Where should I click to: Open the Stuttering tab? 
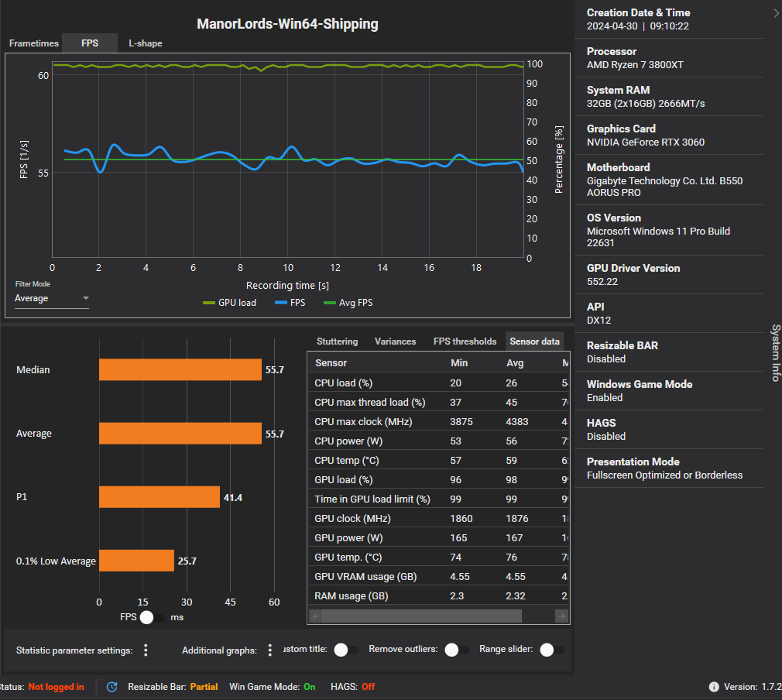point(337,341)
